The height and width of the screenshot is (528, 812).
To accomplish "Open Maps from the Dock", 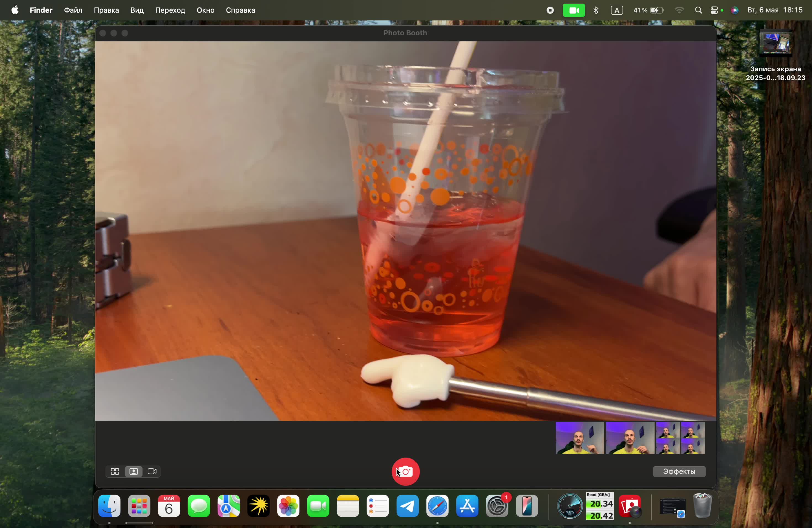I will coord(229,506).
